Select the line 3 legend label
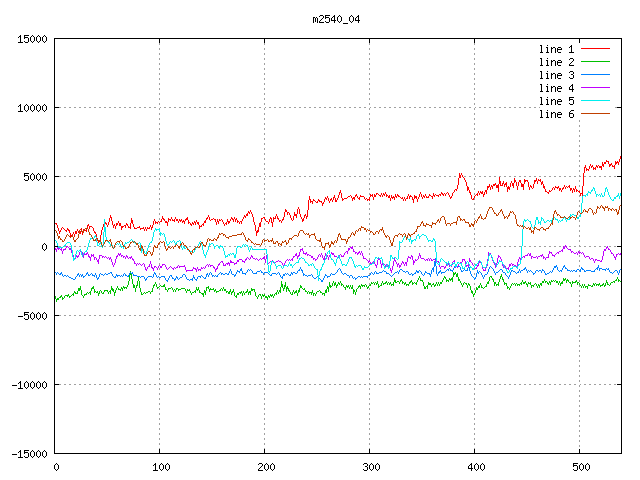The width and height of the screenshot is (640, 480). pos(556,75)
